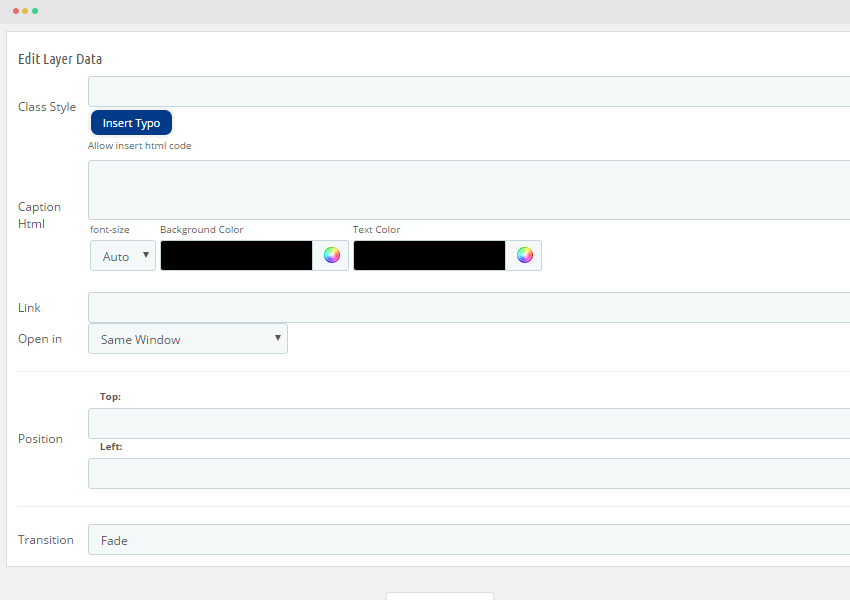Close the window with the red button
This screenshot has width=850, height=600.
click(x=16, y=11)
